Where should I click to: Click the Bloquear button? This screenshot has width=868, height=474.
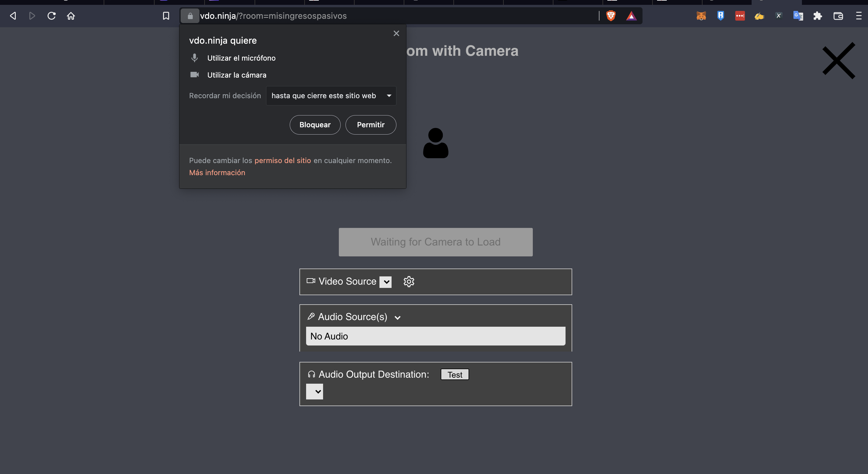tap(315, 125)
